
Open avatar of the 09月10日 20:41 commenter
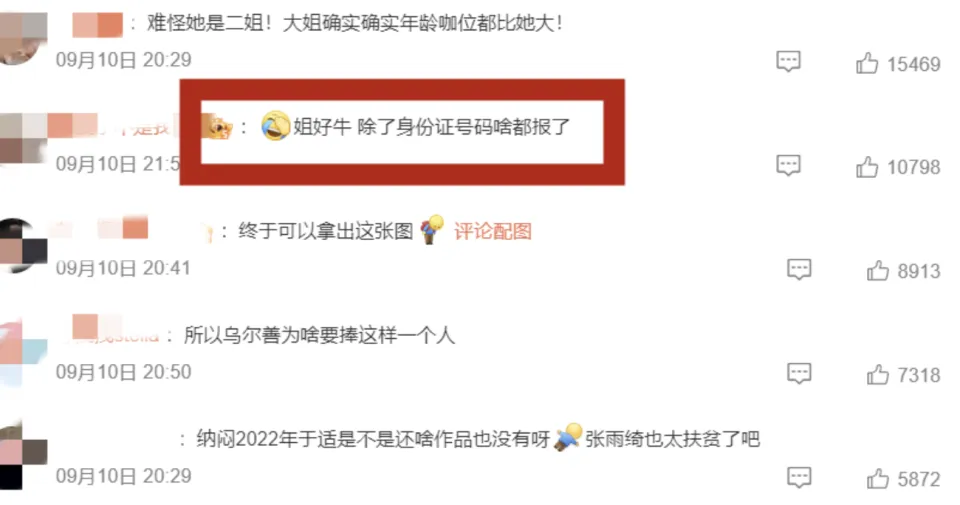tap(23, 245)
